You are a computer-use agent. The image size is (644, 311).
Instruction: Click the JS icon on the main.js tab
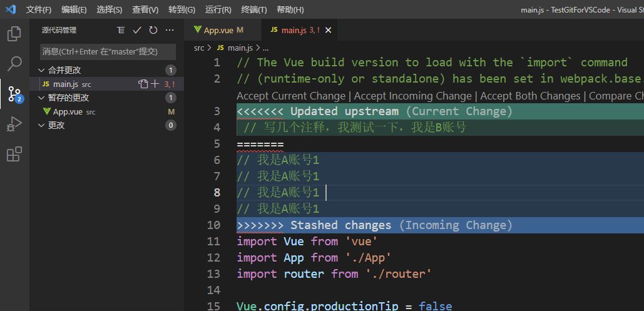click(274, 30)
